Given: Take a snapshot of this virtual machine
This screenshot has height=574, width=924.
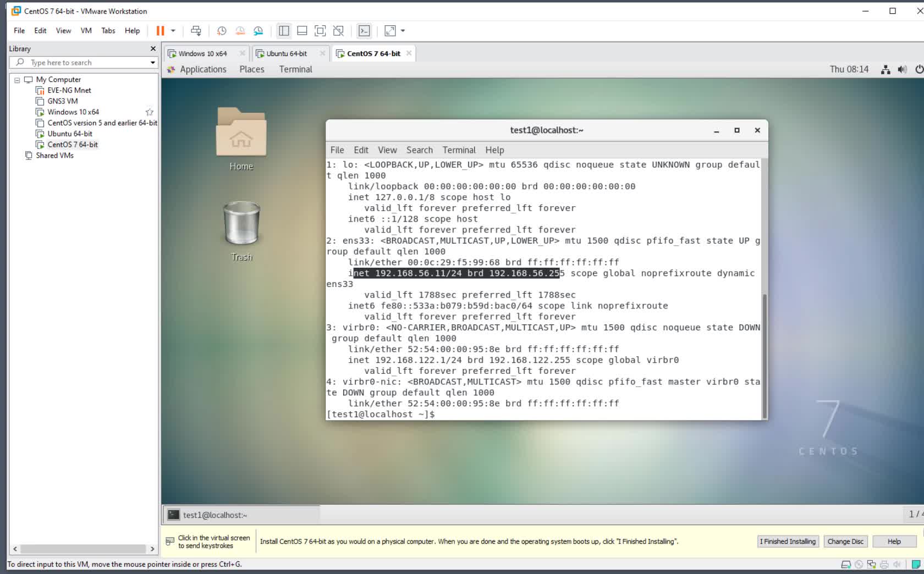Looking at the screenshot, I should [x=222, y=31].
